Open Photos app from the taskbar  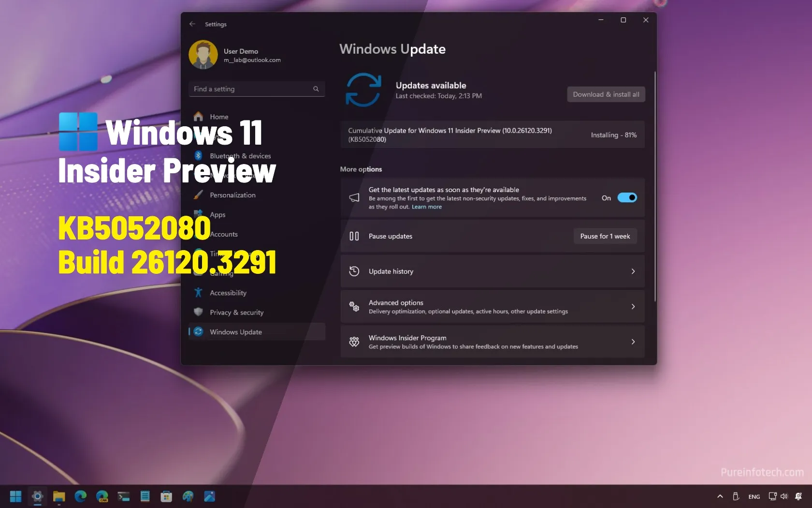(209, 496)
